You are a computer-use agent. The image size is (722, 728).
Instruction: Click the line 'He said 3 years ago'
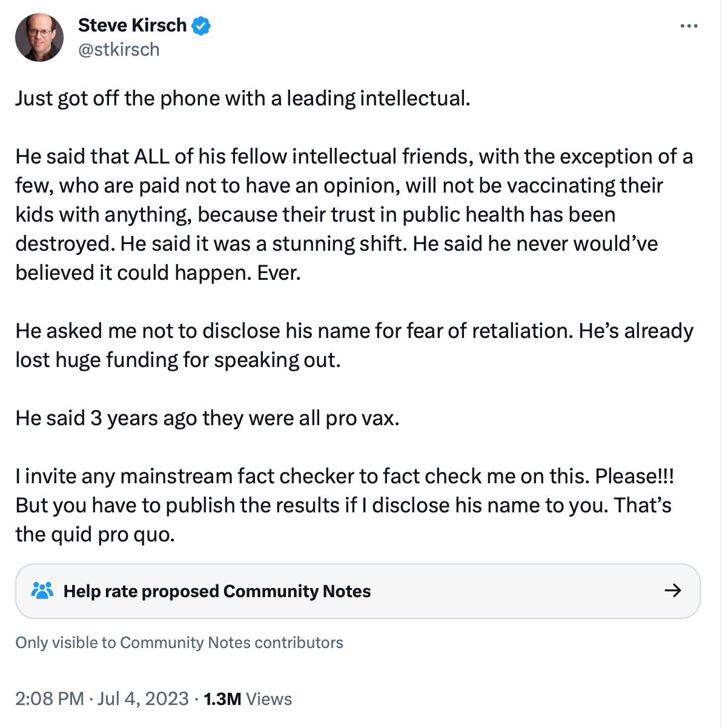[207, 418]
